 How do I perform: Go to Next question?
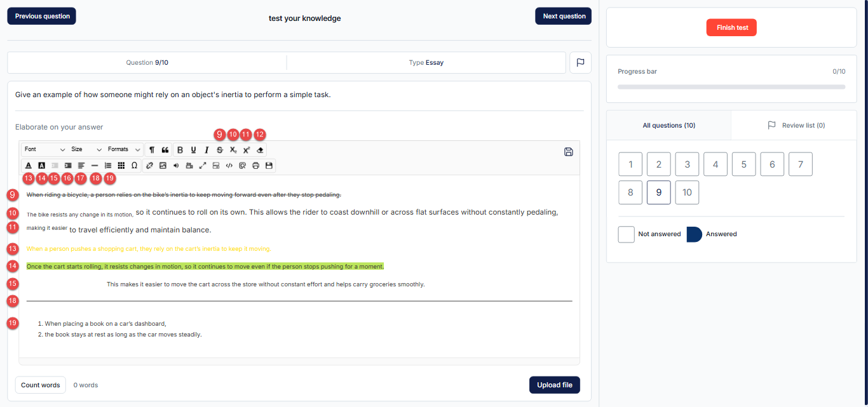pos(564,17)
